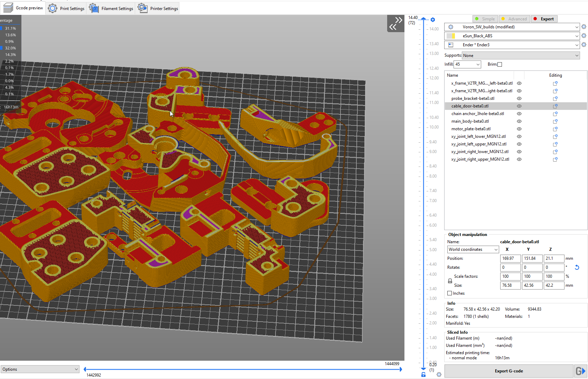Open the Ender3 printer dropdown

click(512, 45)
